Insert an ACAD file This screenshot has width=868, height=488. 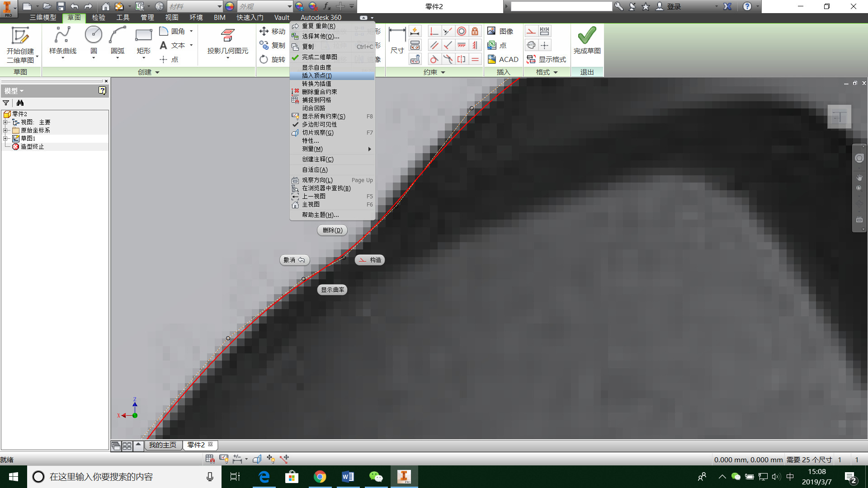(503, 59)
